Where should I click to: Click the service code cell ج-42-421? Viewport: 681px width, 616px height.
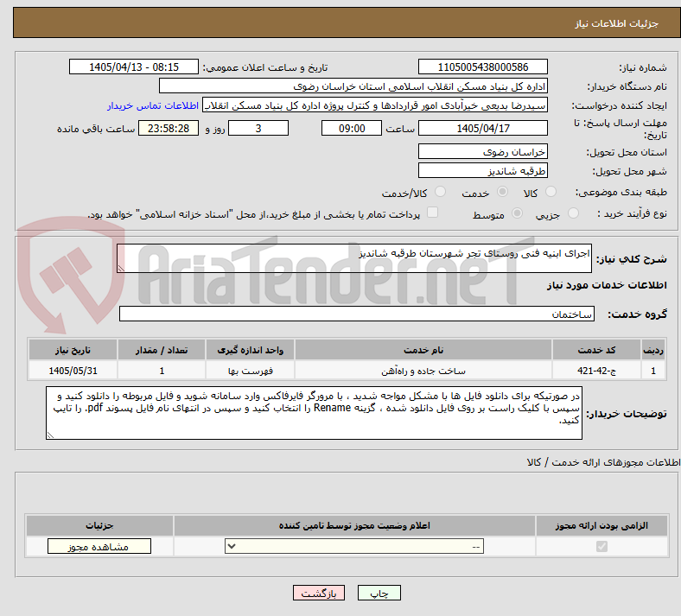click(597, 371)
